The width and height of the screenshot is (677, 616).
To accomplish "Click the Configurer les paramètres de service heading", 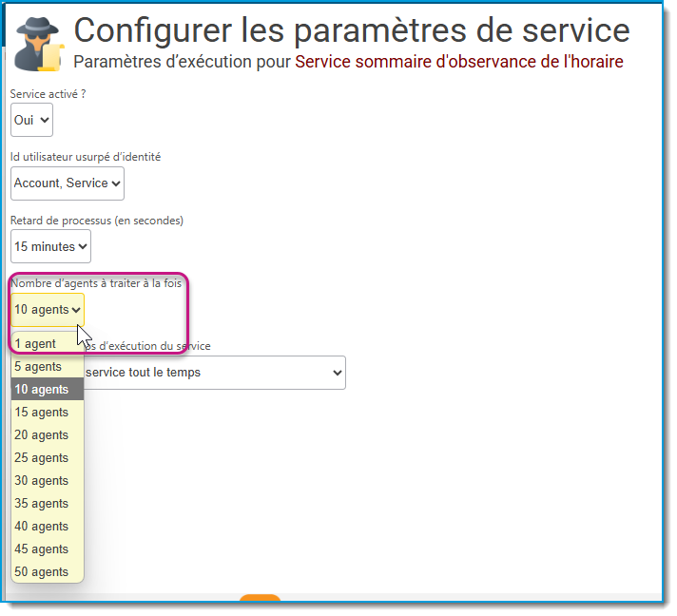I will click(352, 30).
